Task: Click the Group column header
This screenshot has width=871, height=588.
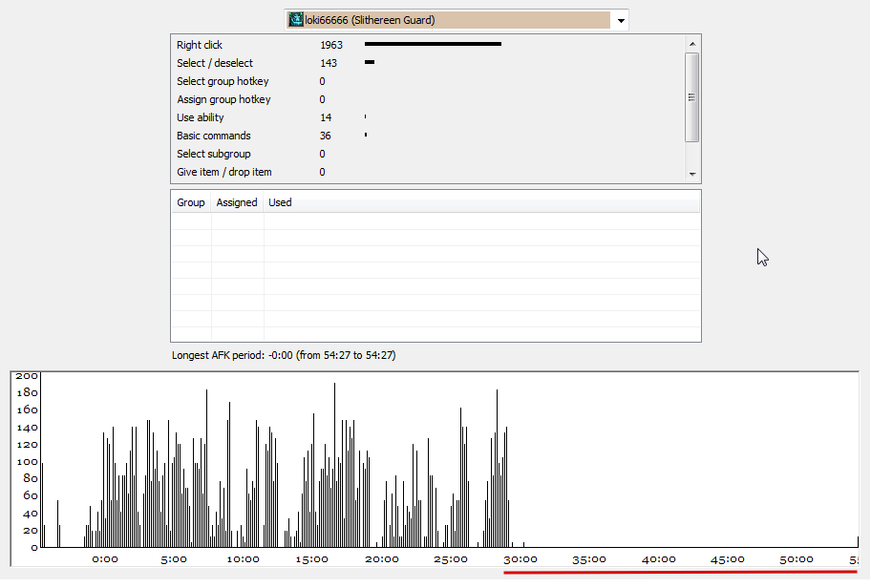Action: (191, 202)
